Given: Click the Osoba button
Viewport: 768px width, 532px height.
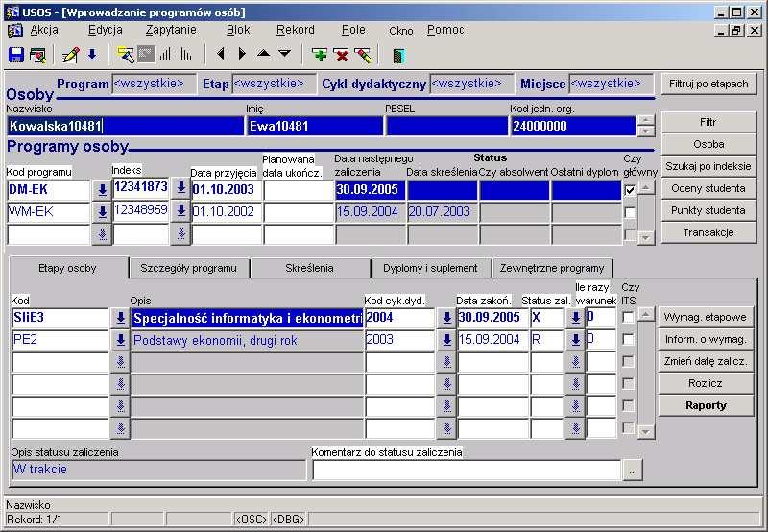Looking at the screenshot, I should pyautogui.click(x=708, y=144).
